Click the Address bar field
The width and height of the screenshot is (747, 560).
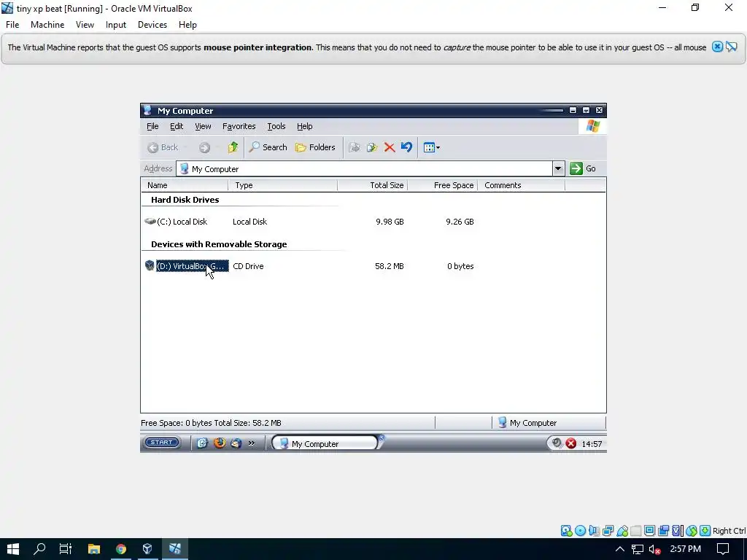click(365, 168)
